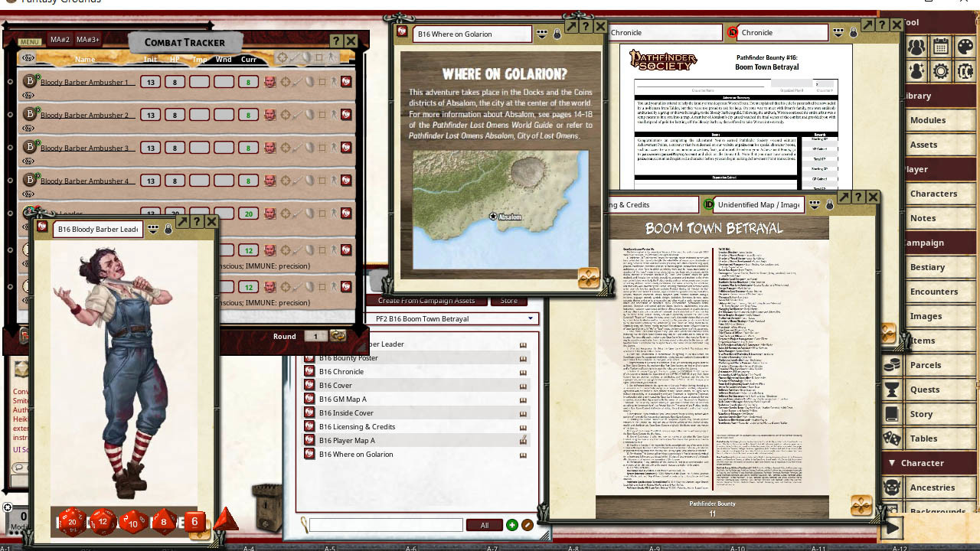980x551 pixels.
Task: Open the Store with its button
Action: tap(509, 300)
